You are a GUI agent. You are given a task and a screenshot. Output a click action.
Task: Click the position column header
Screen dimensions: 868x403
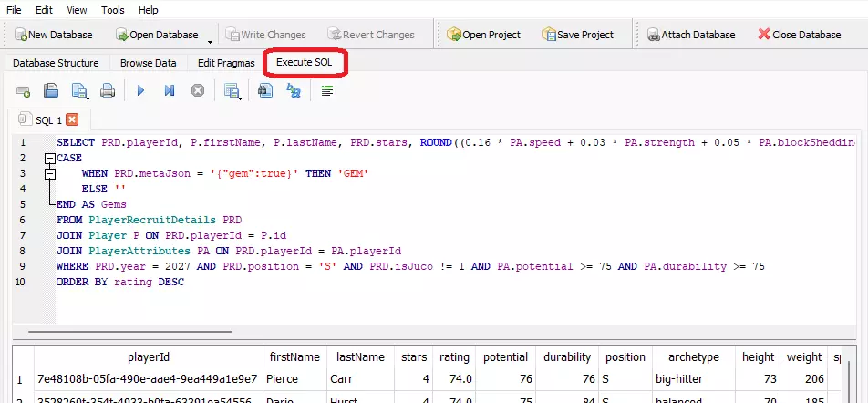pyautogui.click(x=625, y=357)
